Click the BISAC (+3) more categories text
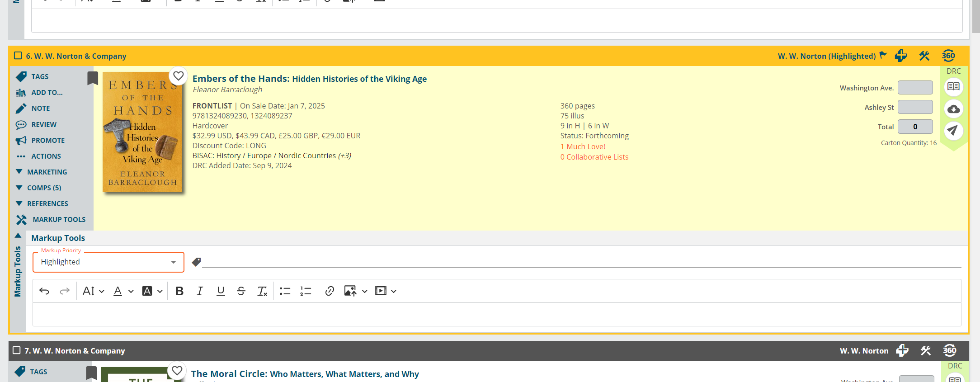This screenshot has height=382, width=980. pos(345,156)
